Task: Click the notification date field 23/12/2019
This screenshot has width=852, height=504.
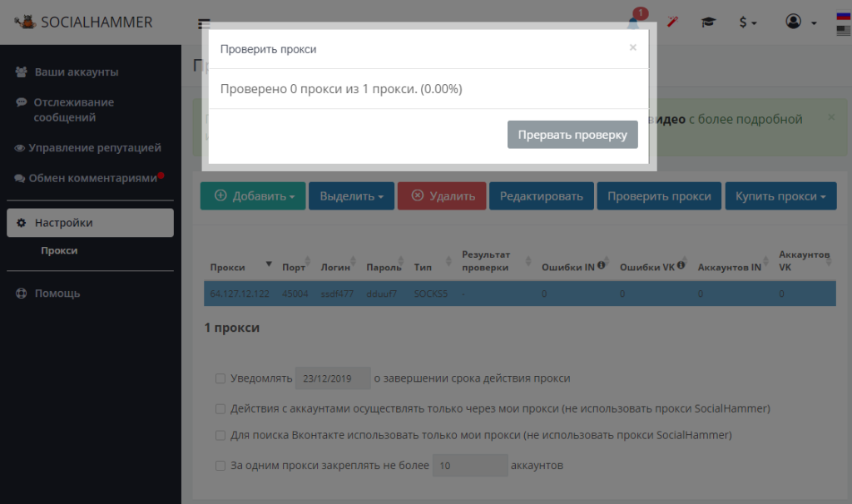Action: tap(333, 378)
